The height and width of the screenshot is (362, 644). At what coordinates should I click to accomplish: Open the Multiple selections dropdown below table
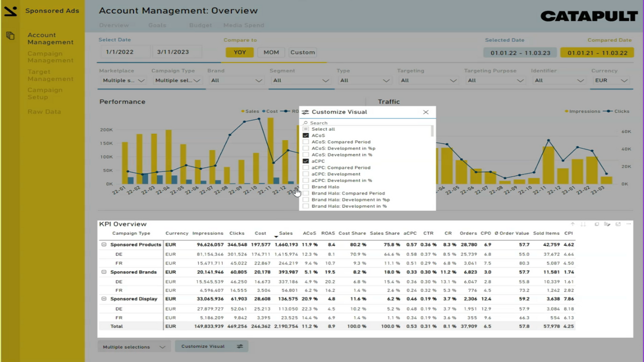coord(133,347)
